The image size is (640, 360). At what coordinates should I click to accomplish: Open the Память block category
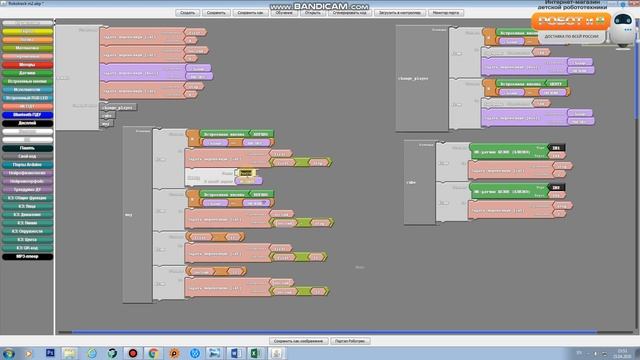pyautogui.click(x=27, y=148)
